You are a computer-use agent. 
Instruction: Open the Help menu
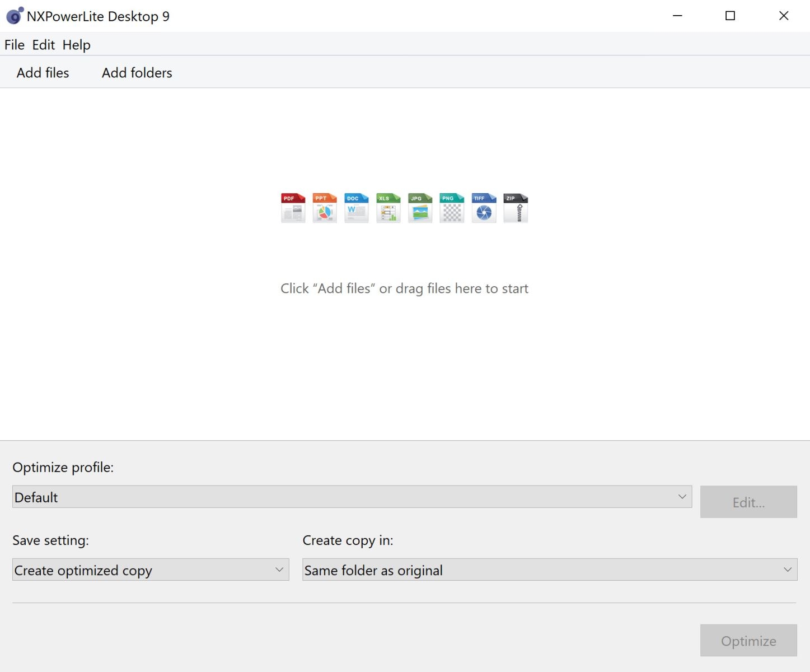77,45
